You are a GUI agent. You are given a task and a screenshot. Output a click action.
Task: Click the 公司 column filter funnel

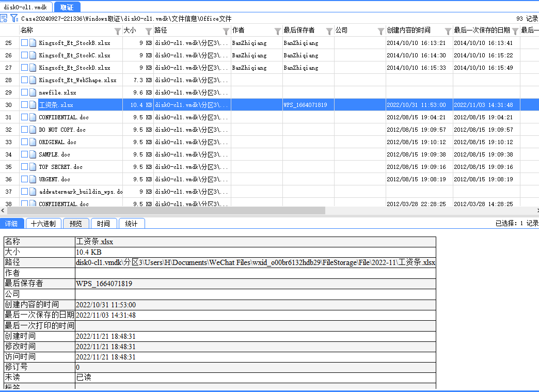[x=381, y=31]
